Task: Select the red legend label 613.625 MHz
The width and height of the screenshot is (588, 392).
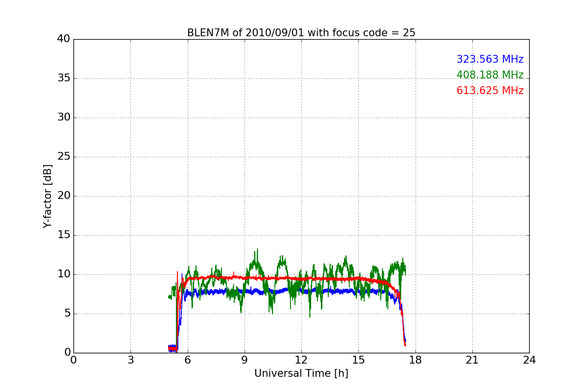Action: [x=490, y=91]
